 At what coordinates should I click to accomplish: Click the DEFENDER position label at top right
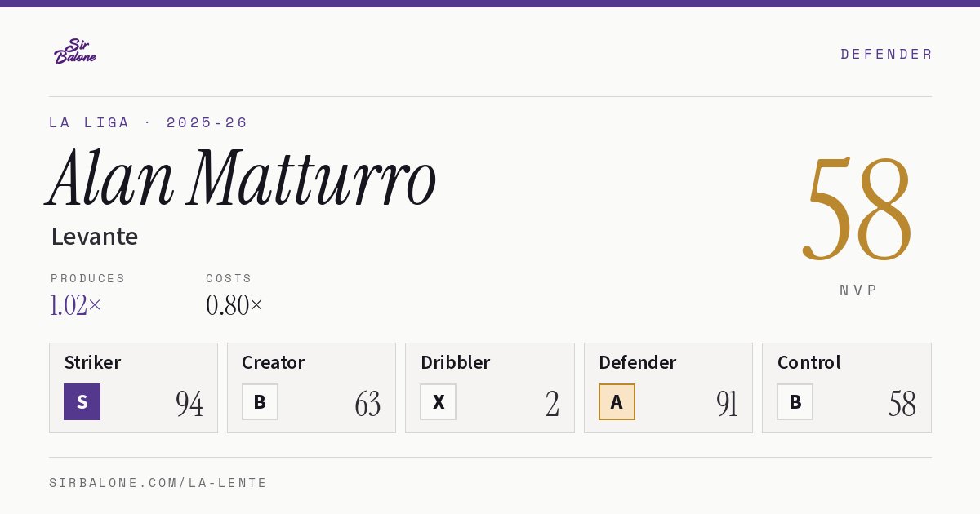click(886, 54)
